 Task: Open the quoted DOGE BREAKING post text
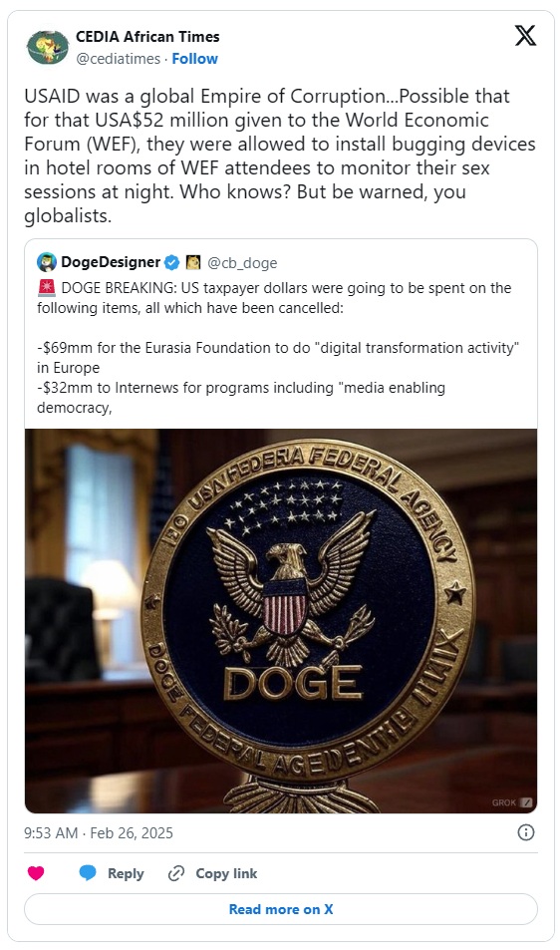pos(278,347)
